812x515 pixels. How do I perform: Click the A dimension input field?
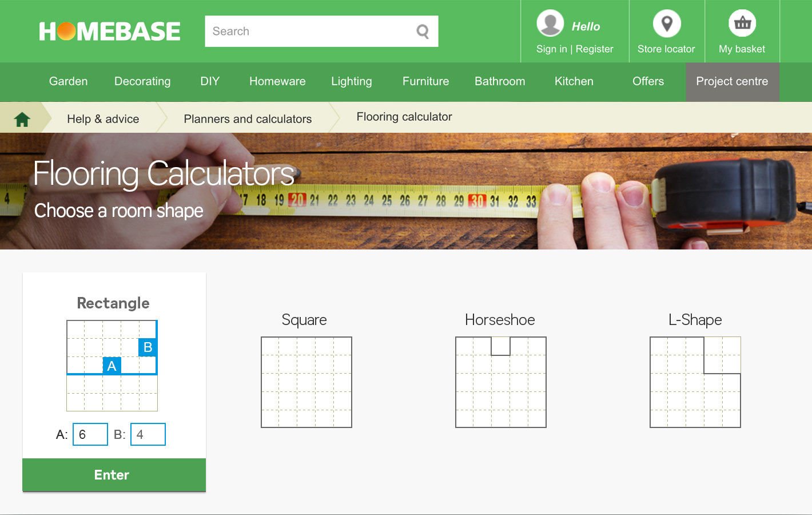pos(90,434)
